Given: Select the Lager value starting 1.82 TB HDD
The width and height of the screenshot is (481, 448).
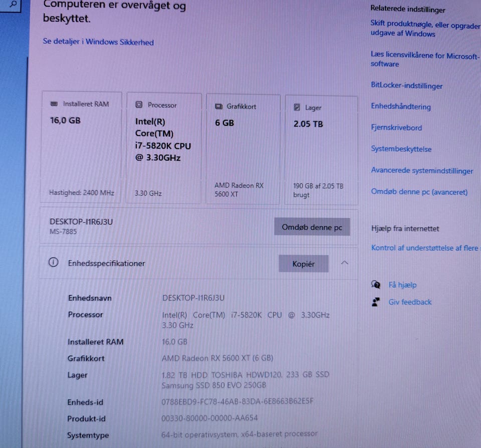Looking at the screenshot, I should [x=246, y=380].
